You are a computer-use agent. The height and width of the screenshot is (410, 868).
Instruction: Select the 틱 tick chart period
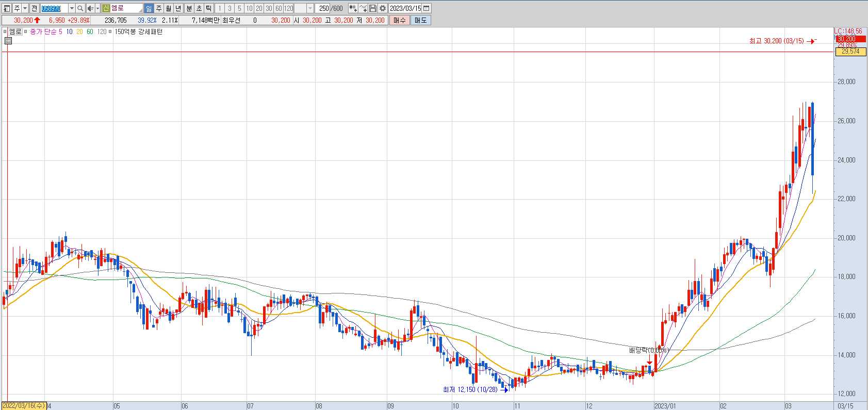point(208,8)
